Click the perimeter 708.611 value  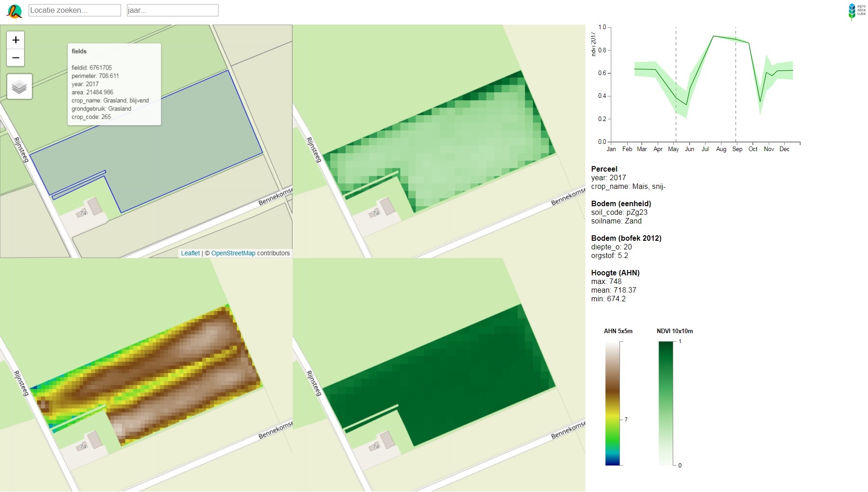coord(95,76)
